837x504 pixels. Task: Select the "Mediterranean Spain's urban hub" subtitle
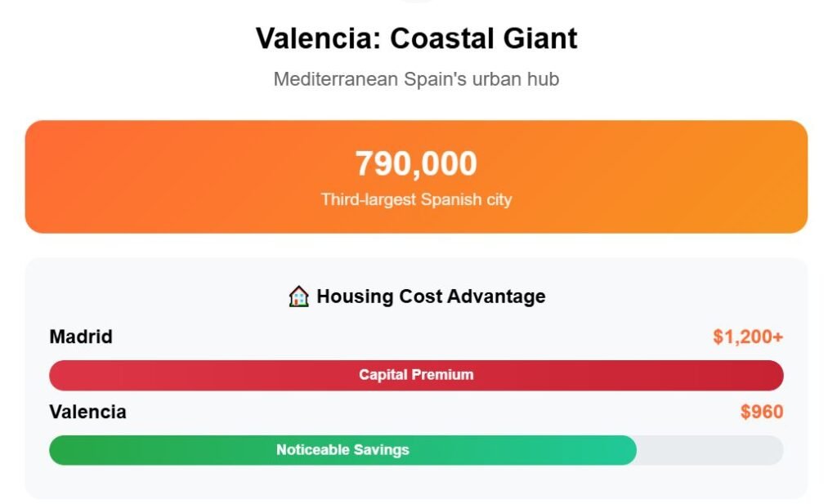pos(416,79)
